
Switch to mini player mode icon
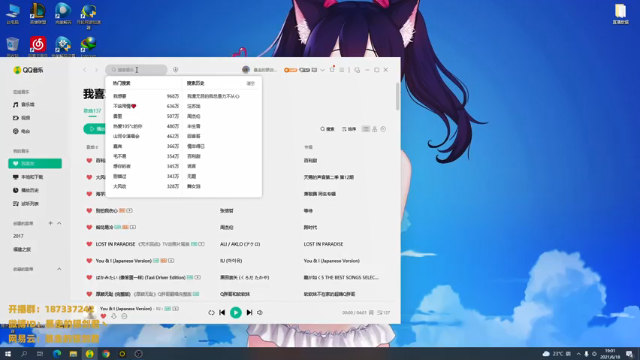click(x=357, y=70)
